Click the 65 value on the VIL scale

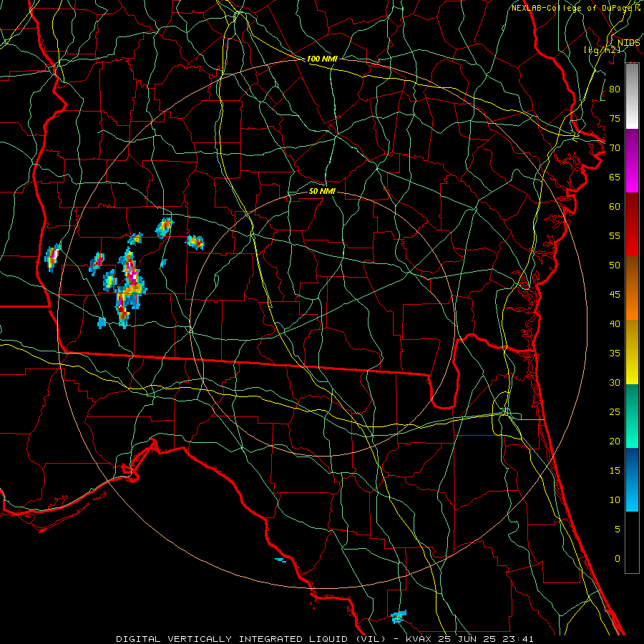[x=615, y=177]
